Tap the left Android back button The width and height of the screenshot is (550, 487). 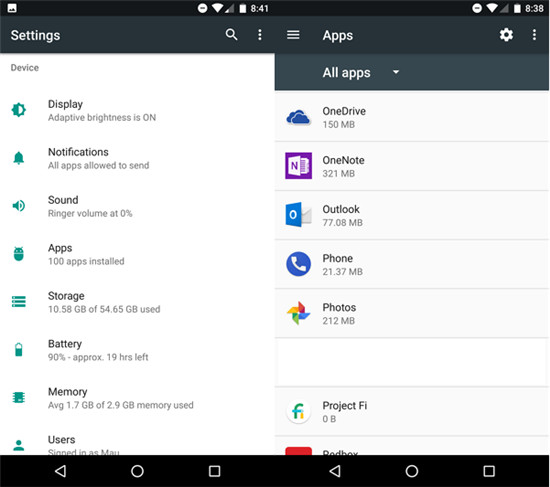click(x=61, y=471)
